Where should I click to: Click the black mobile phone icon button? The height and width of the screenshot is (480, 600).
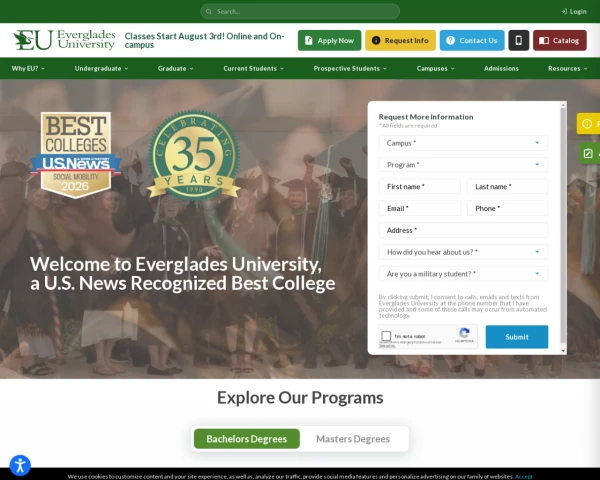518,40
